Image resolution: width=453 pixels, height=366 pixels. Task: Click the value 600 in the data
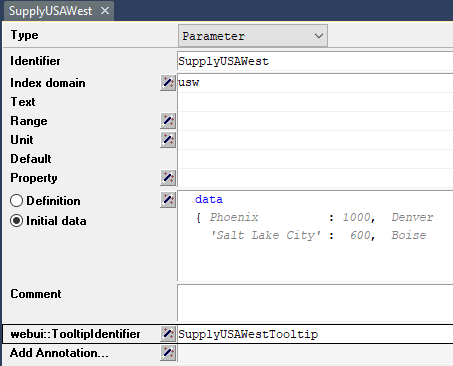(360, 235)
